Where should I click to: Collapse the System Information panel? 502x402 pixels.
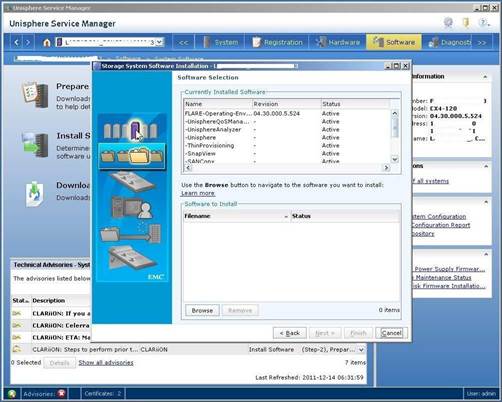pos(485,77)
